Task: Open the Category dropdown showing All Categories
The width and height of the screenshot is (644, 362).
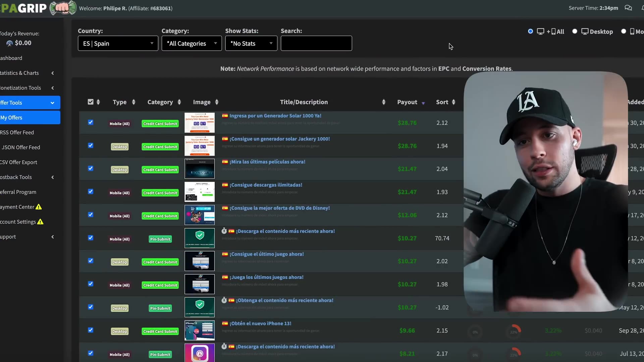Action: tap(192, 43)
